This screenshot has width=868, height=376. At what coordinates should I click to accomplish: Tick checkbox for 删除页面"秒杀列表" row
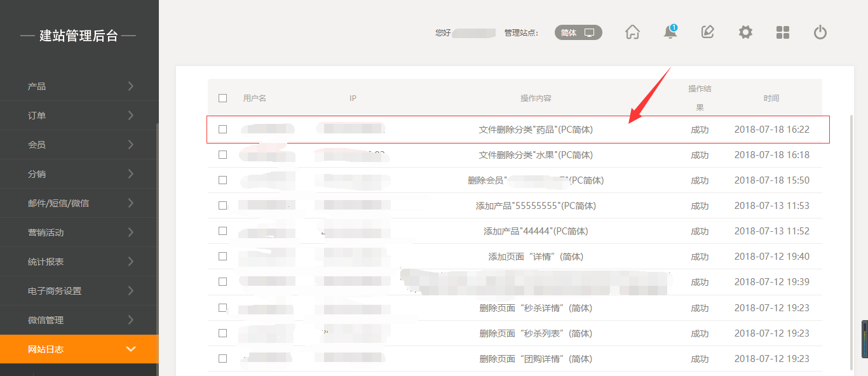click(222, 333)
